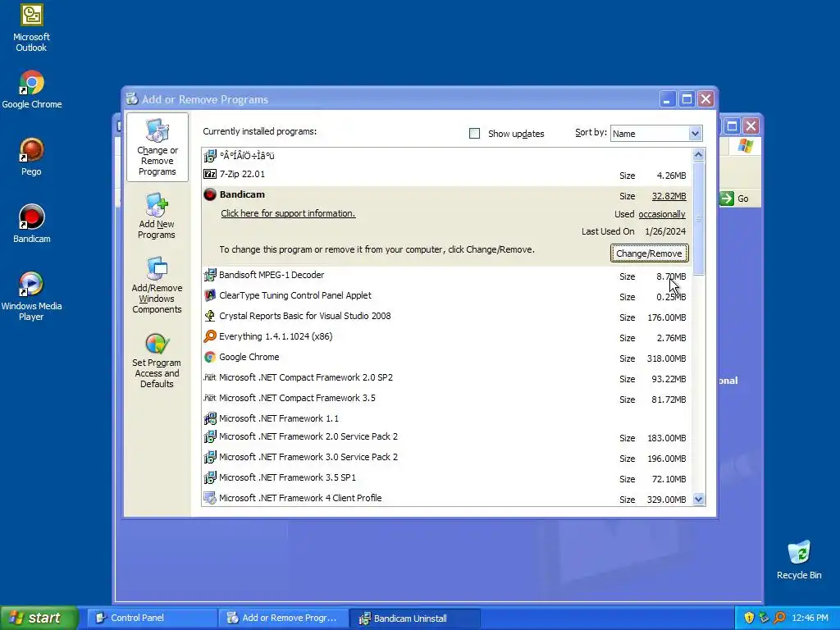Click the Bandisoft MPEG-1 Decoder icon
The image size is (840, 630).
[x=210, y=275]
